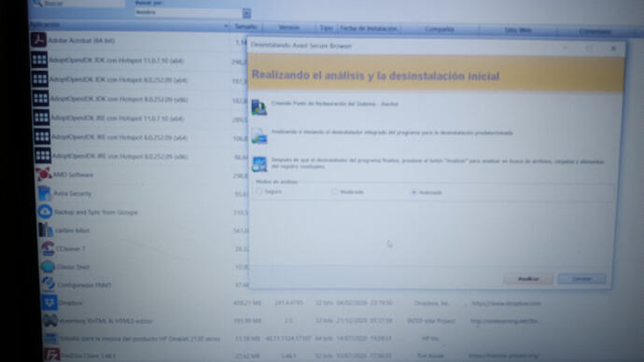The height and width of the screenshot is (362, 644).
Task: Select the Avira Security row text
Action: (72, 193)
